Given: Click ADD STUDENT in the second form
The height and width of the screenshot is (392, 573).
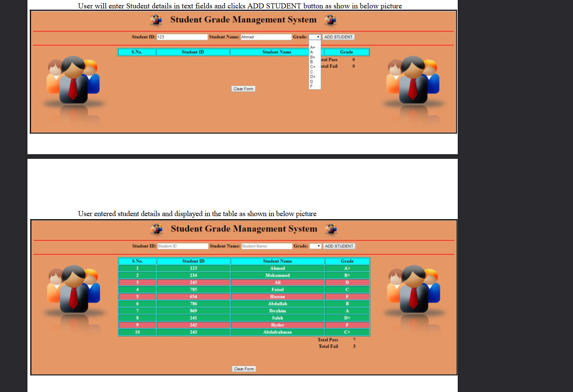Looking at the screenshot, I should coord(339,246).
